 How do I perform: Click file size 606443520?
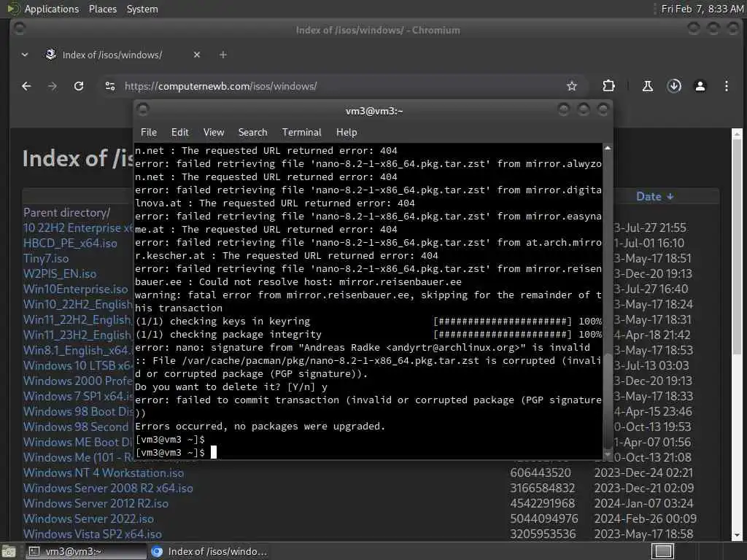click(541, 472)
